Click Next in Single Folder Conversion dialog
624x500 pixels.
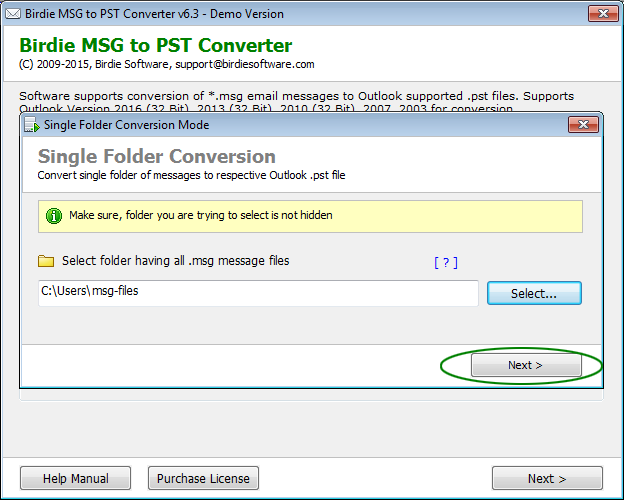tap(526, 365)
